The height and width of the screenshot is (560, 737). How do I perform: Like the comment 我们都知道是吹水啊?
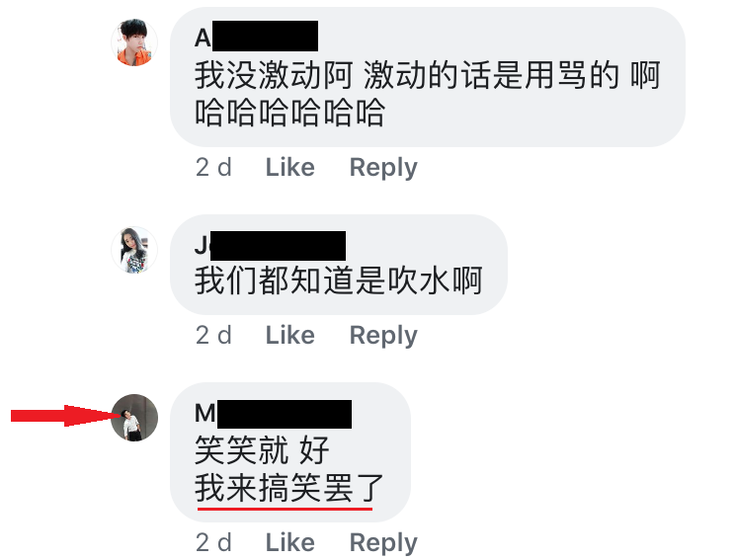coord(290,336)
